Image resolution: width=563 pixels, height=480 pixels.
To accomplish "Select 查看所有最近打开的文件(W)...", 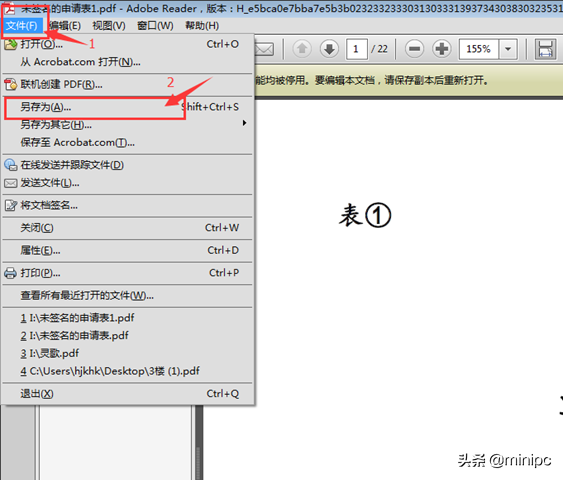I will point(127,295).
